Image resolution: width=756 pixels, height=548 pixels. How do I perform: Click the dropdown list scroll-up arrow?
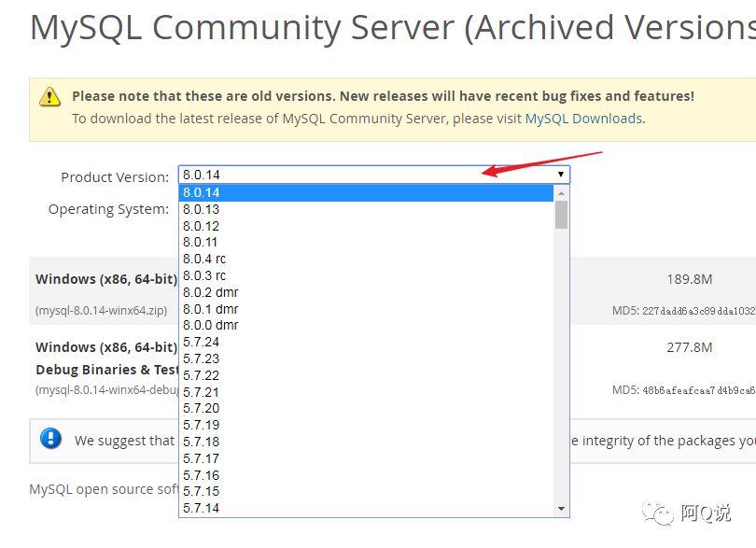click(561, 193)
